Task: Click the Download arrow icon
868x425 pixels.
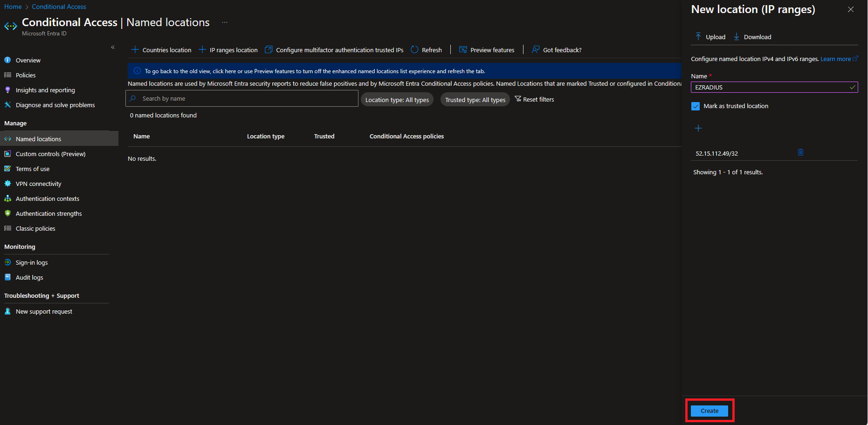Action: (x=737, y=37)
